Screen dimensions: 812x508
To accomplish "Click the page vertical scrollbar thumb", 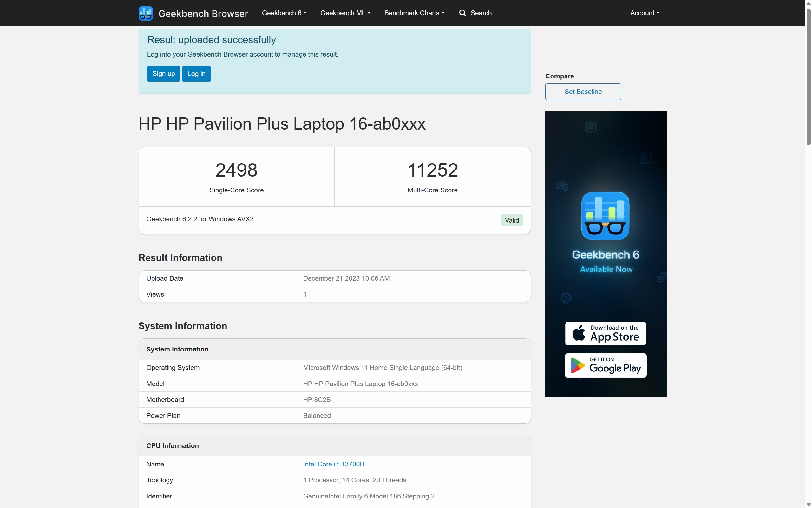I will point(809,77).
